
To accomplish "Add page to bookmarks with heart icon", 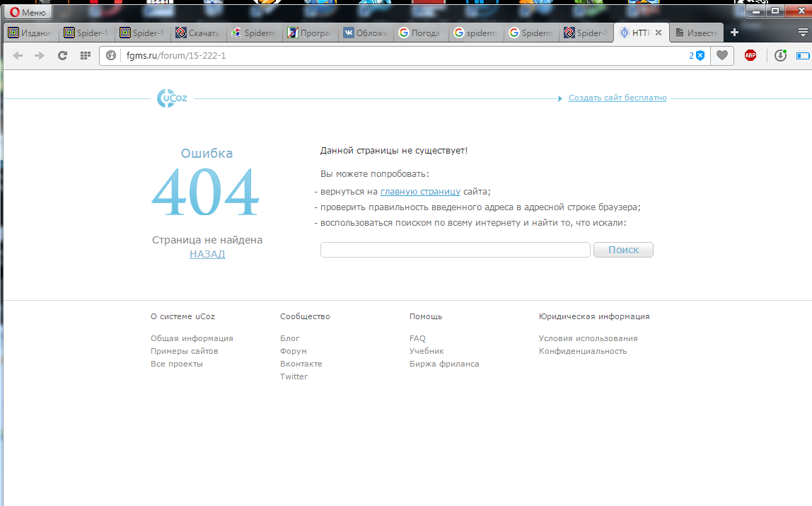I will [x=722, y=55].
